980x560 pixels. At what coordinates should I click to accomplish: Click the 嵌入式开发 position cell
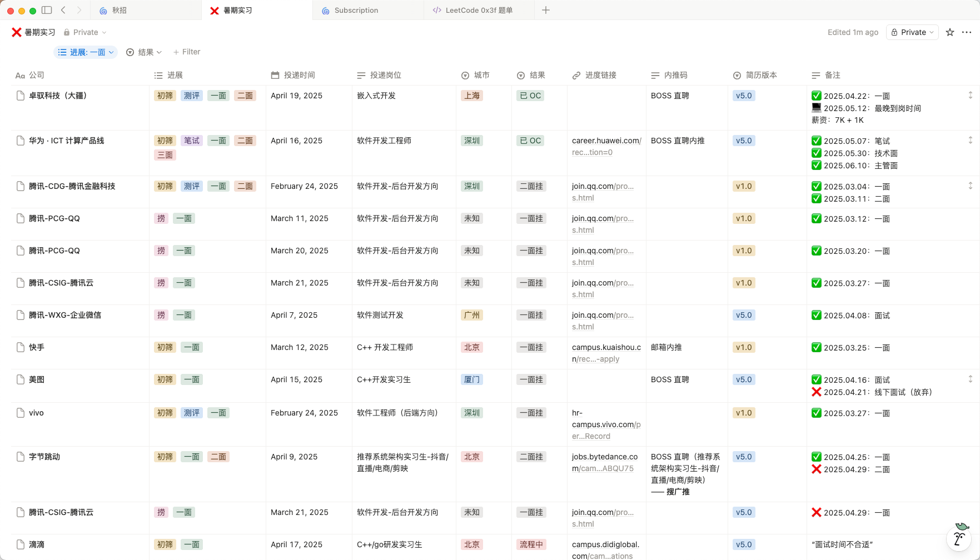point(376,96)
